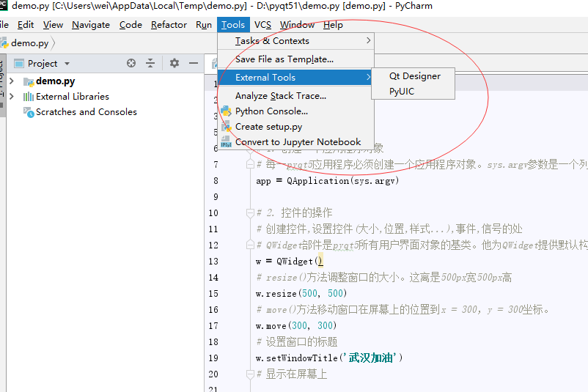Open Project panel settings gear
This screenshot has width=588, height=392.
coord(174,63)
